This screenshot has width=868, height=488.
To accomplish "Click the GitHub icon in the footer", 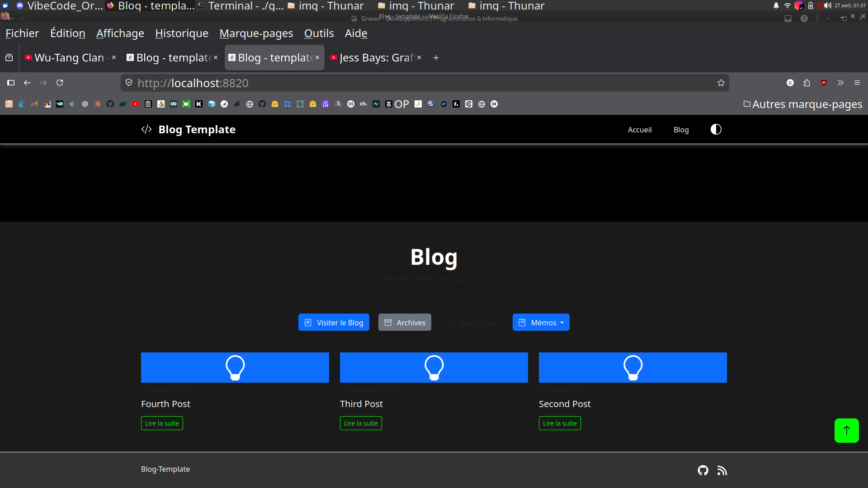I will [x=703, y=470].
